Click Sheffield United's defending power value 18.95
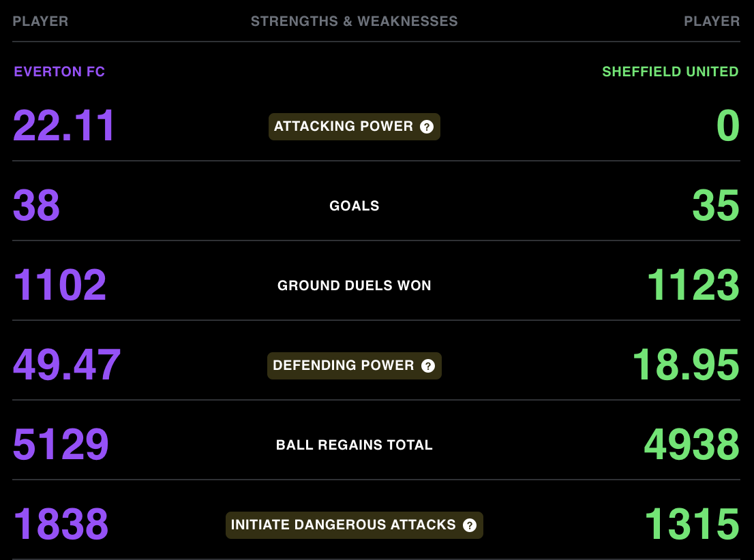 [687, 365]
